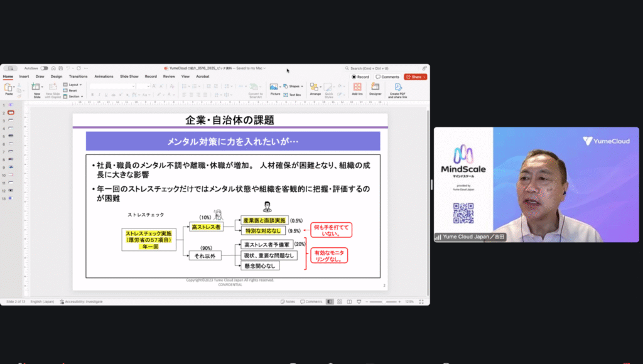Toggle Normal view button in status bar
The height and width of the screenshot is (364, 643).
click(330, 302)
